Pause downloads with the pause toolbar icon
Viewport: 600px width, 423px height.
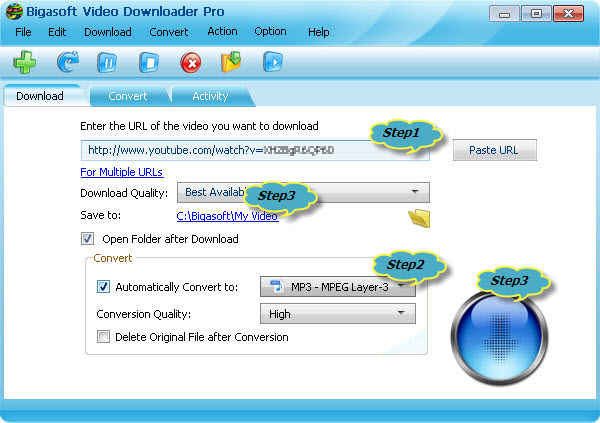tap(108, 62)
